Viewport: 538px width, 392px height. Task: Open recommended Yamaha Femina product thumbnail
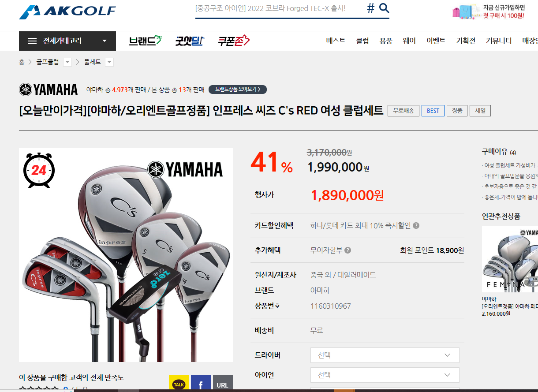tap(510, 259)
